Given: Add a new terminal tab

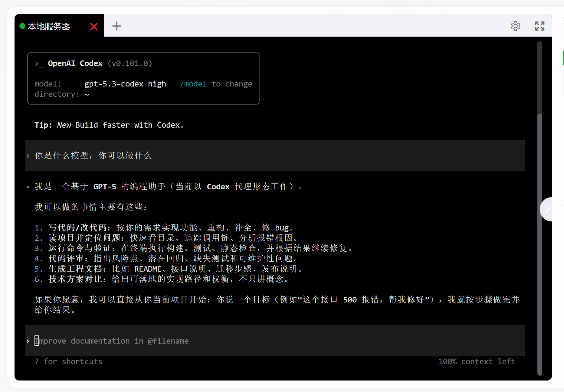Looking at the screenshot, I should [x=117, y=26].
